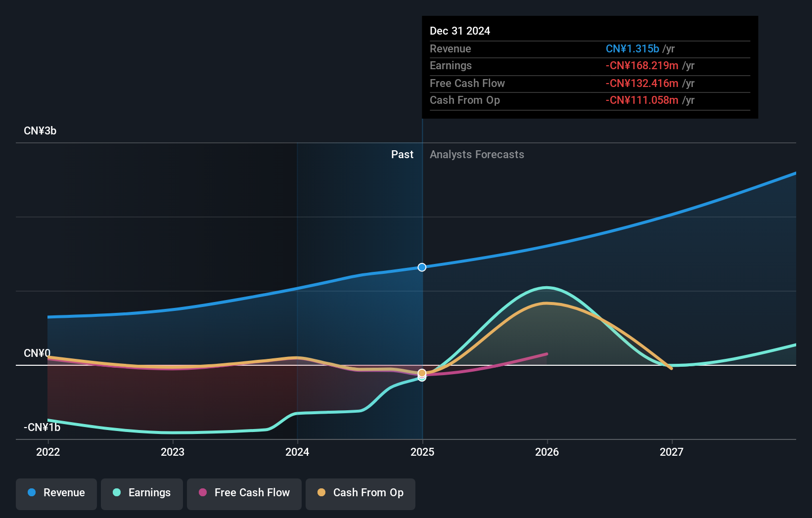Click the 2024 x-axis label

(297, 452)
